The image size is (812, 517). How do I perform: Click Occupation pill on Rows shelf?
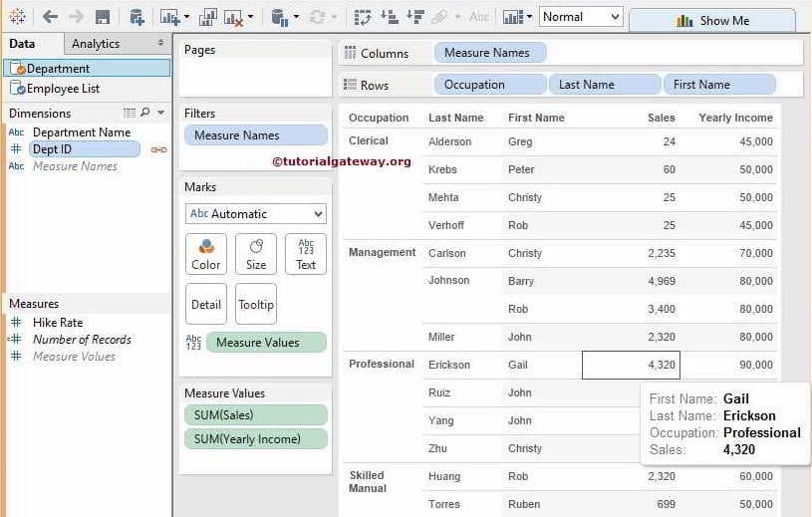click(x=490, y=85)
